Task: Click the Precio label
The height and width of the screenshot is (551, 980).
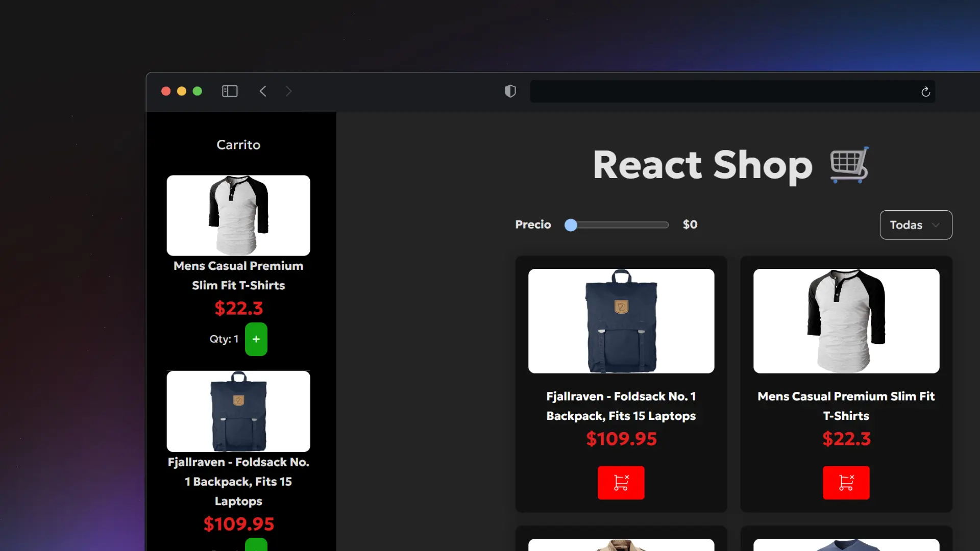Action: tap(533, 224)
